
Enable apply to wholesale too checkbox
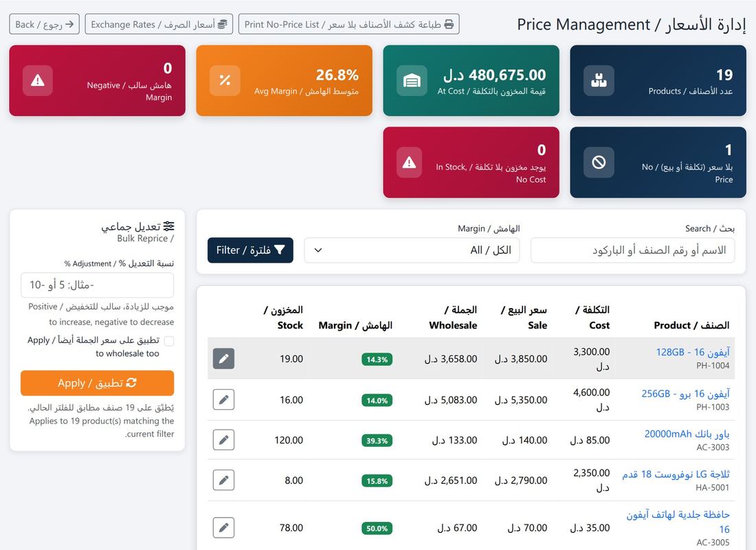pos(169,341)
